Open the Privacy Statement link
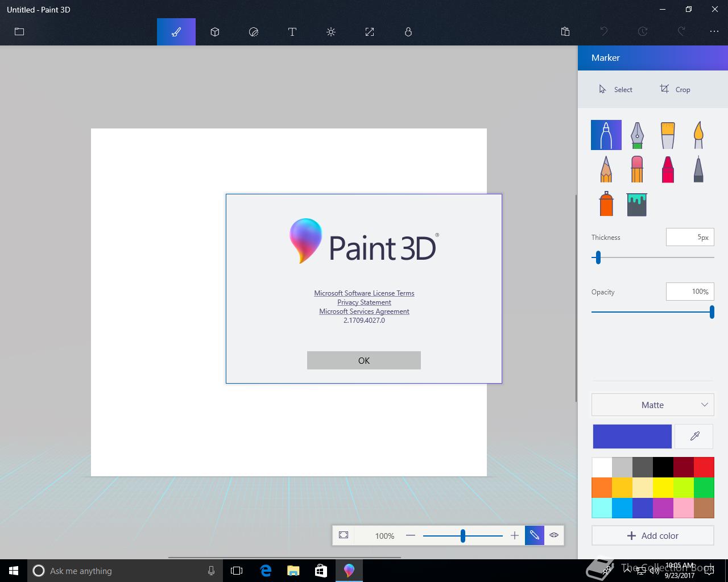728x582 pixels. pyautogui.click(x=364, y=302)
